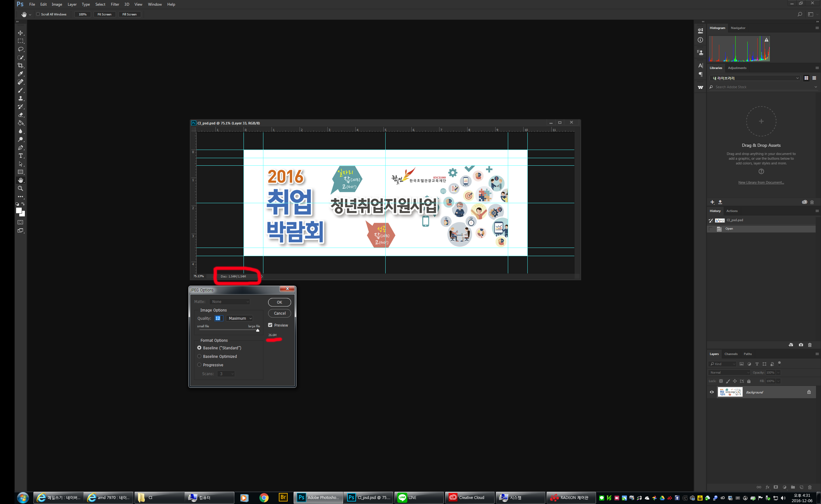This screenshot has width=821, height=504.
Task: Select the Blur tool
Action: [x=20, y=131]
